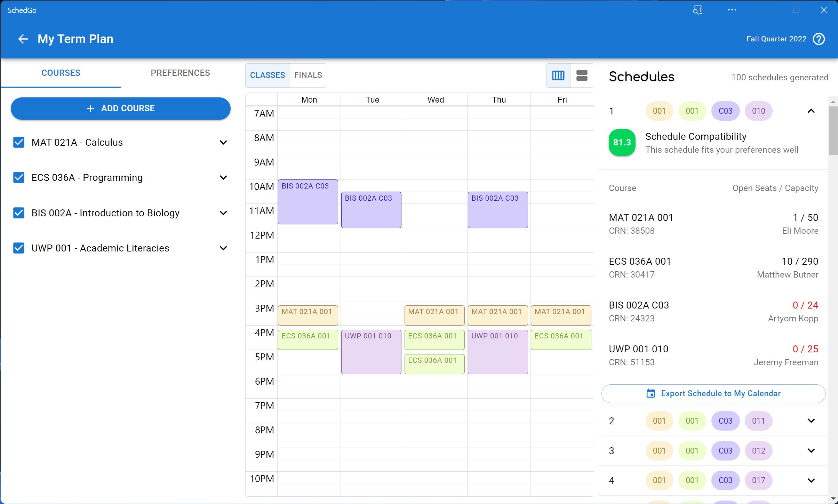
Task: Open the help question mark icon
Action: [x=819, y=39]
